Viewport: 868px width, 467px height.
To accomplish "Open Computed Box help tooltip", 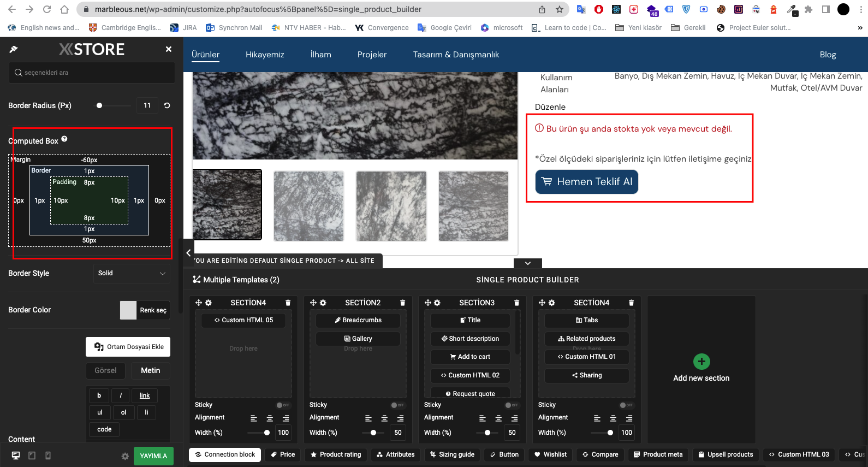I will point(64,139).
